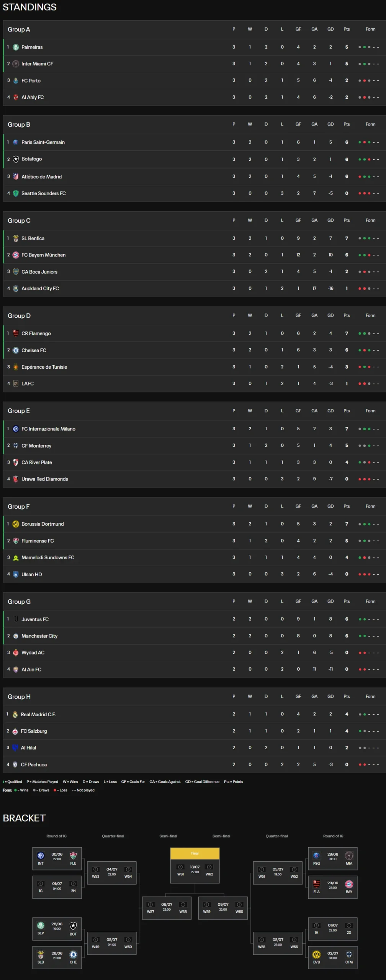Open the INT vs FLU Round of 16 match

click(x=57, y=858)
